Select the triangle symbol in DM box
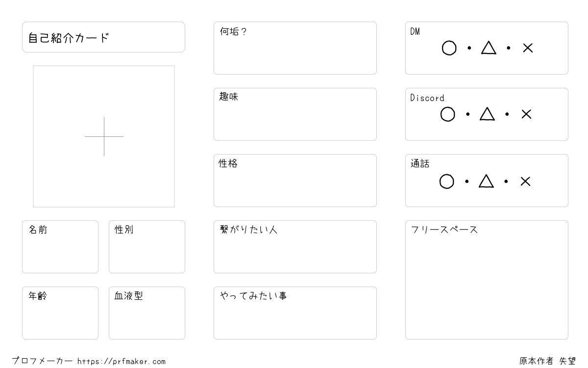Image resolution: width=588 pixels, height=368 pixels. pos(489,48)
